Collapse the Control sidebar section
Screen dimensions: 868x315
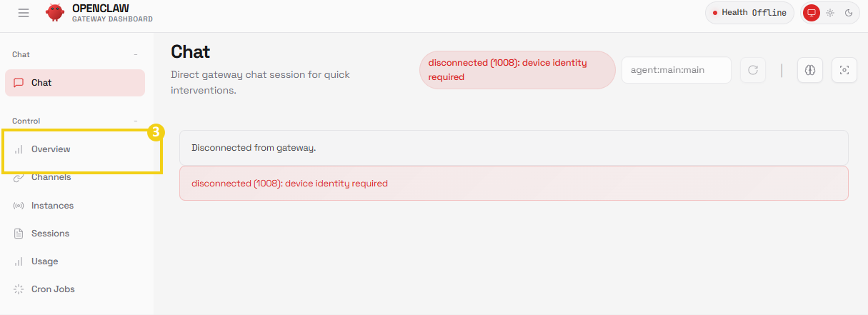[136, 121]
